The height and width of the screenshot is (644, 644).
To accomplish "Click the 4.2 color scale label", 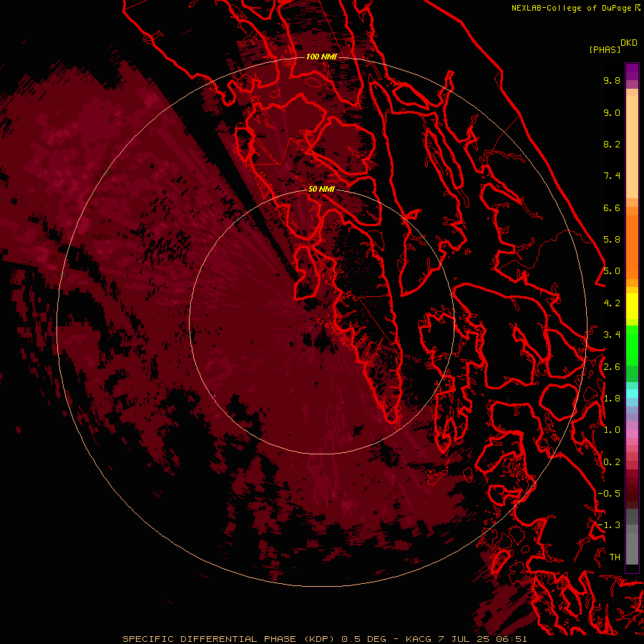I will tap(612, 303).
